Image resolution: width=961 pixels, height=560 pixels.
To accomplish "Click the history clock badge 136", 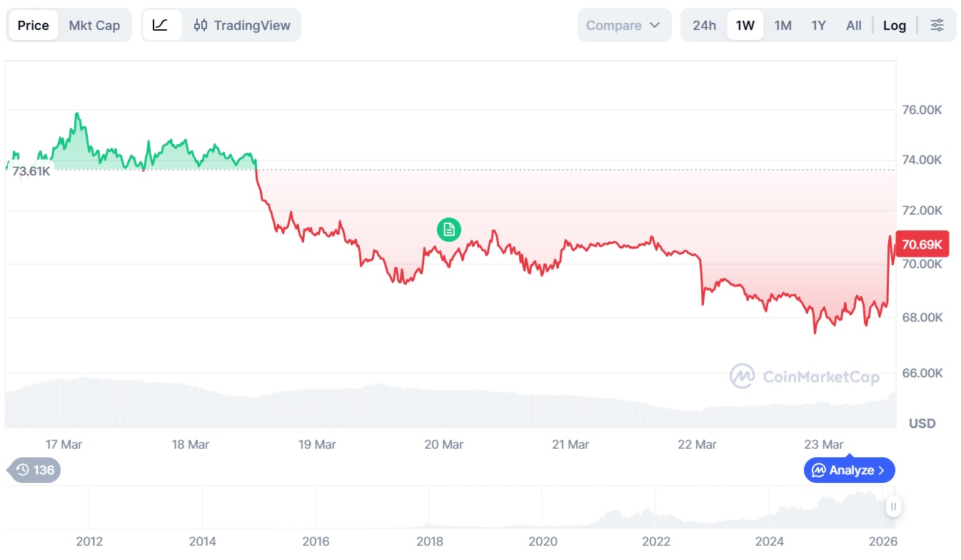I will (35, 470).
